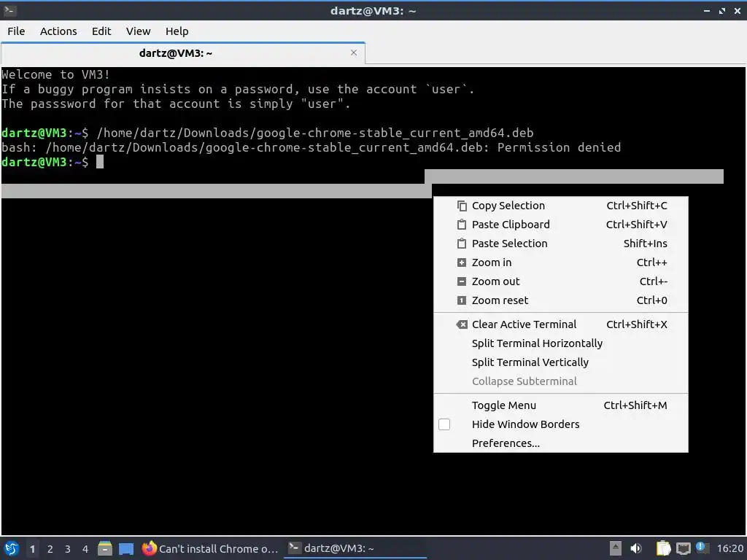Select Zoom in menu entry
Viewport: 747px width, 560px height.
(x=561, y=262)
